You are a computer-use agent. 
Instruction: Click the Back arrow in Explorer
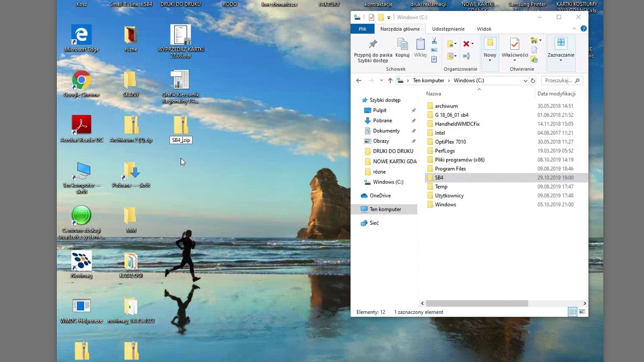359,80
